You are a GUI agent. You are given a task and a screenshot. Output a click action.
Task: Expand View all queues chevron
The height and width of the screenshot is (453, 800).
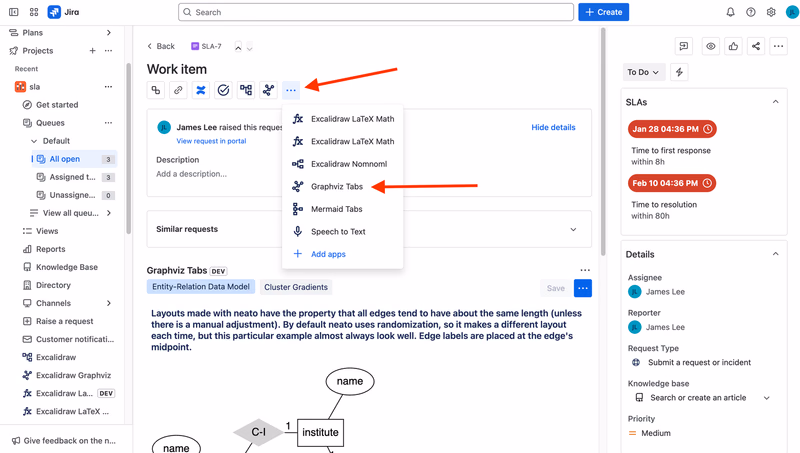point(109,213)
